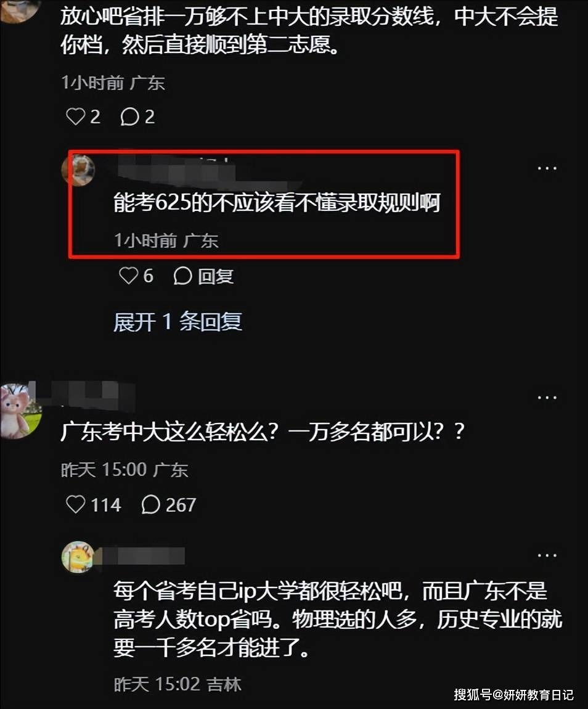Open replies on top comment showing 2
588x709 pixels.
[x=129, y=117]
